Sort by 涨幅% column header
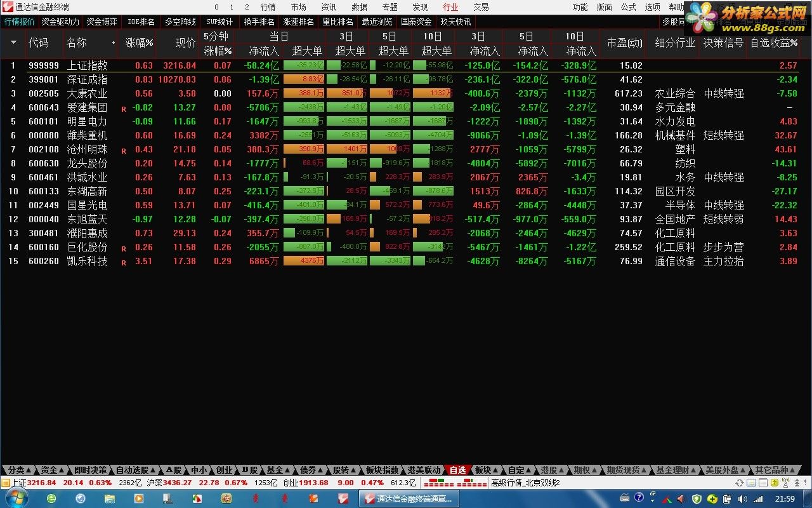812x508 pixels. (x=139, y=43)
